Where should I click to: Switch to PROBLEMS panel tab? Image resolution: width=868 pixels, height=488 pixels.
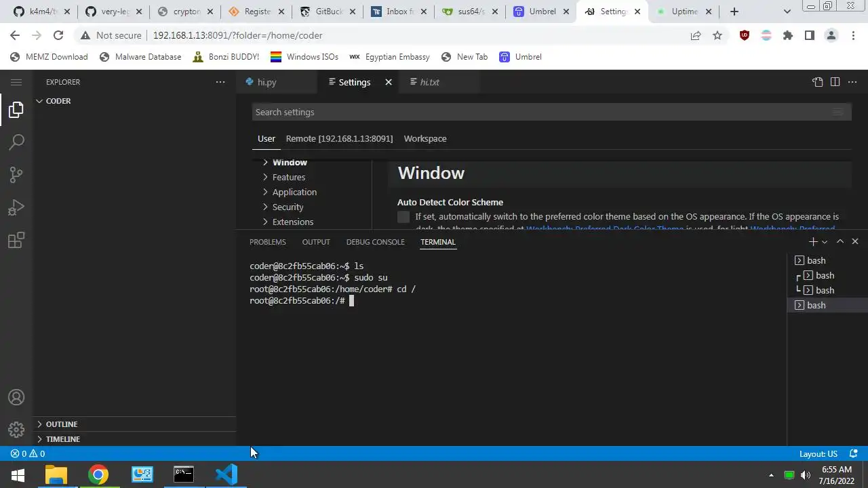pyautogui.click(x=268, y=242)
